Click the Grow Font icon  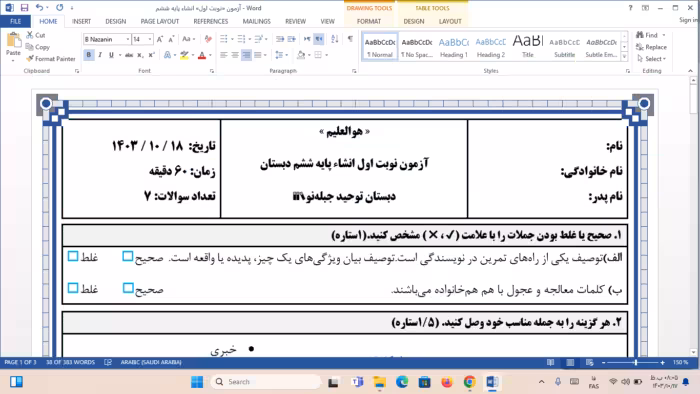pos(159,39)
